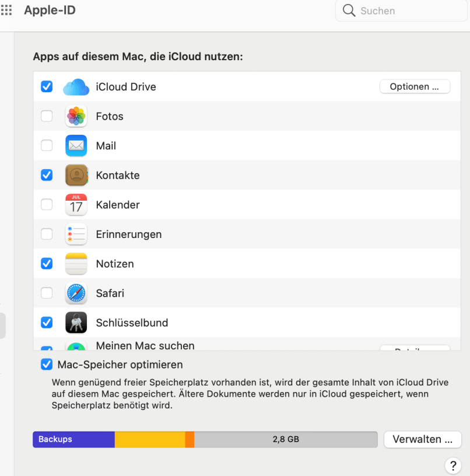Screen dimensions: 470x476
Task: Show all preferences via grid icon
Action: (6, 10)
